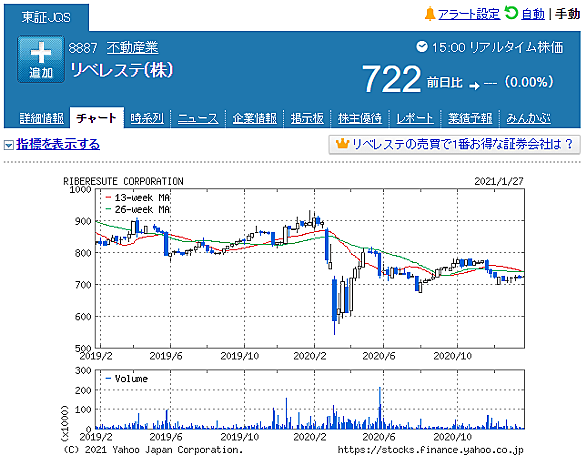Click the green refresh arrow icon

click(511, 13)
